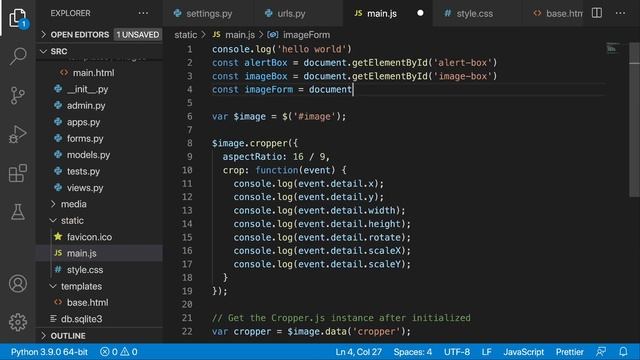Open the Run and Debug view
This screenshot has width=640, height=360.
[x=18, y=134]
